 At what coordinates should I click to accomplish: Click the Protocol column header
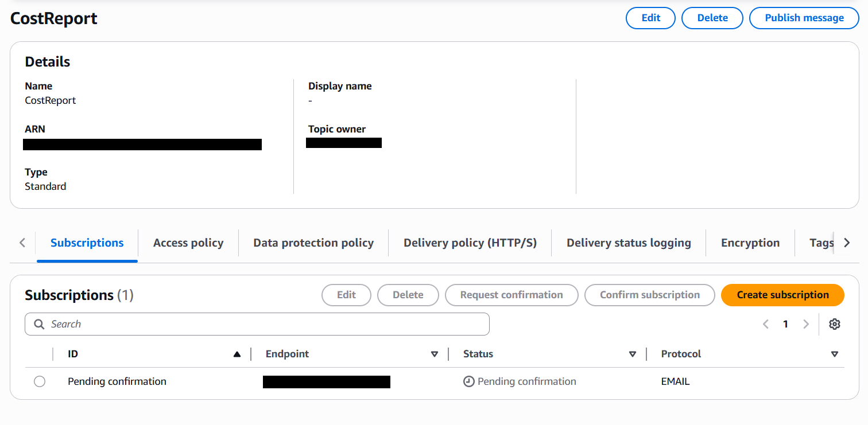coord(681,354)
